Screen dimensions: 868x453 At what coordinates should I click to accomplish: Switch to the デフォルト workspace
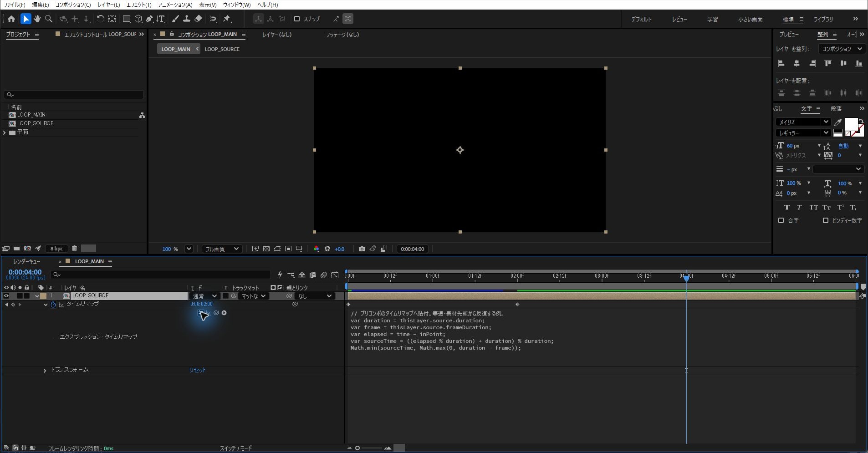click(641, 19)
